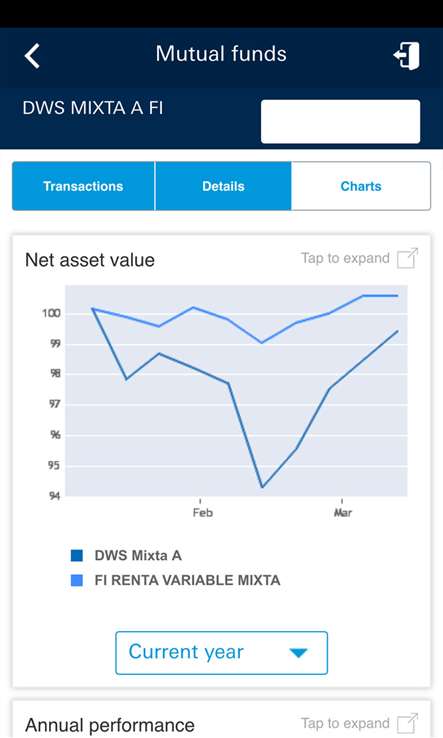The height and width of the screenshot is (738, 443).
Task: Toggle the DWS Mixta A legend label
Action: point(138,555)
